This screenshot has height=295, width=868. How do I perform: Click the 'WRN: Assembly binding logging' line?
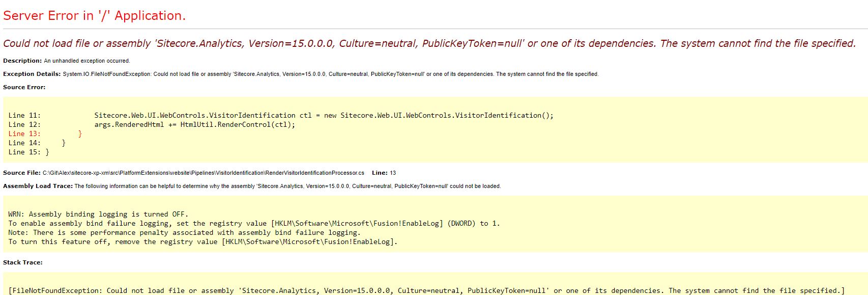(98, 214)
